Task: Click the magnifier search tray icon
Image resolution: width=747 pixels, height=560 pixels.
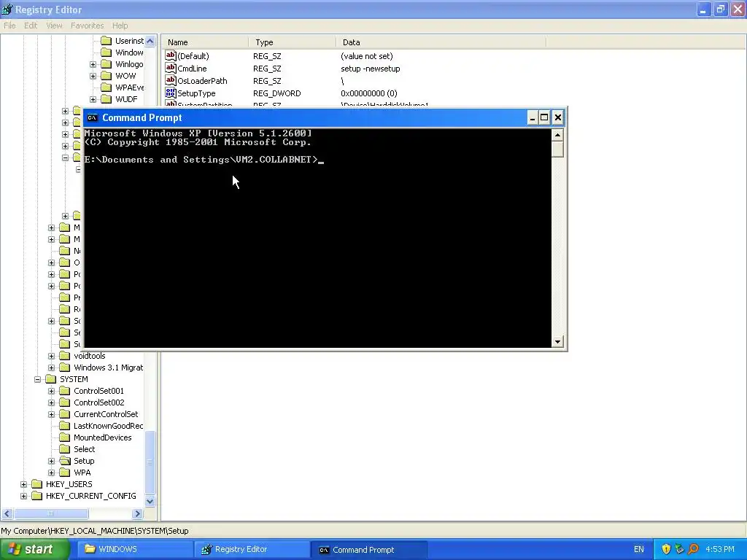Action: [693, 549]
